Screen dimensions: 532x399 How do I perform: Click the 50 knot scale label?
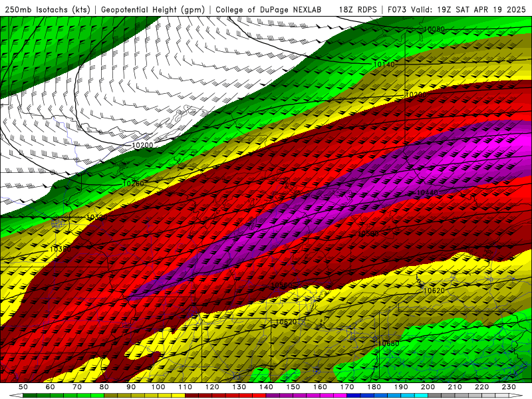coord(23,387)
